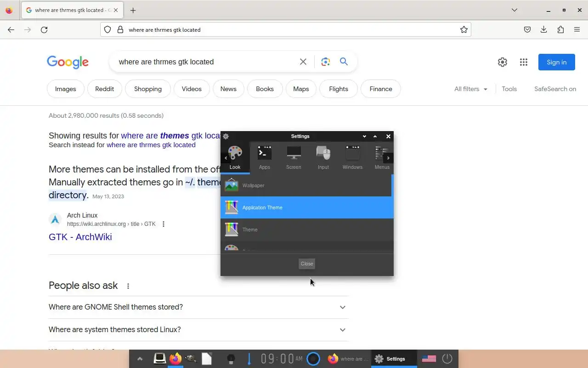Click the Sign in button

point(557,62)
